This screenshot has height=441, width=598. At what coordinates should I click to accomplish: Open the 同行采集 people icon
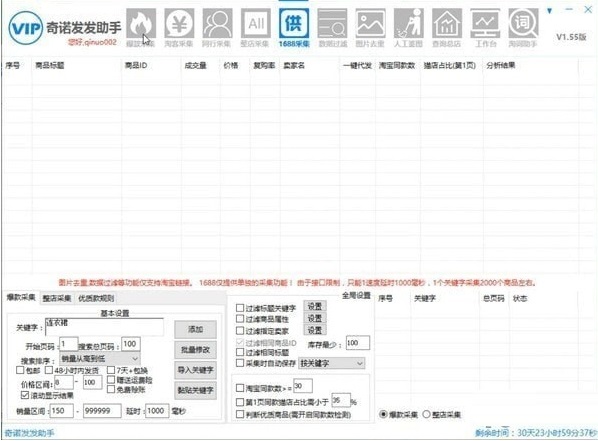click(x=217, y=24)
